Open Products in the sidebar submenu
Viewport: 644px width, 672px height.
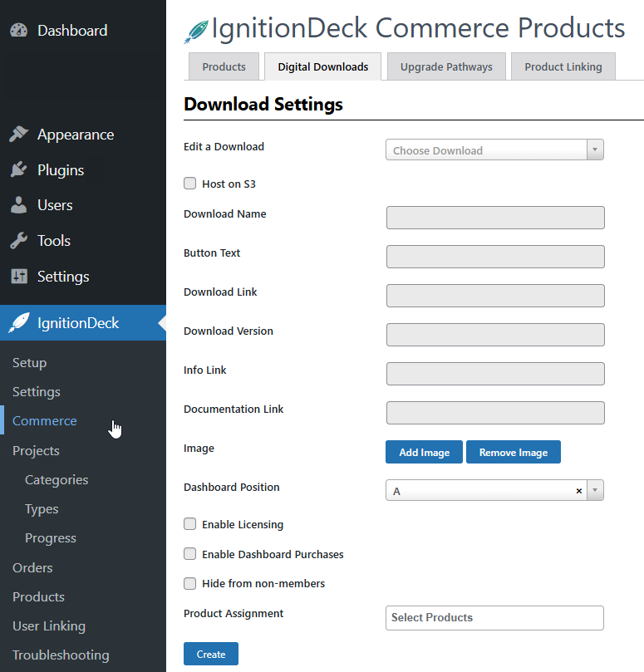coord(38,597)
